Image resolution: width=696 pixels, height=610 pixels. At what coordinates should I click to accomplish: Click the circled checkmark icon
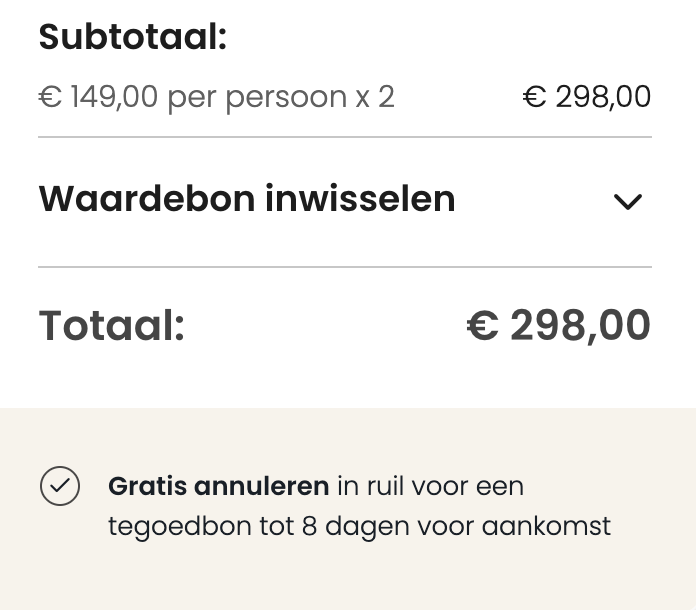[60, 487]
